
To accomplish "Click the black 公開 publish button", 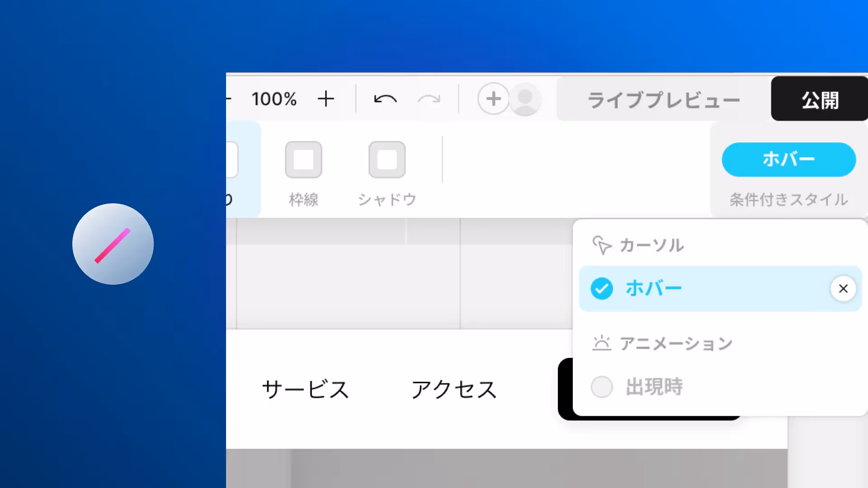I will pos(820,99).
